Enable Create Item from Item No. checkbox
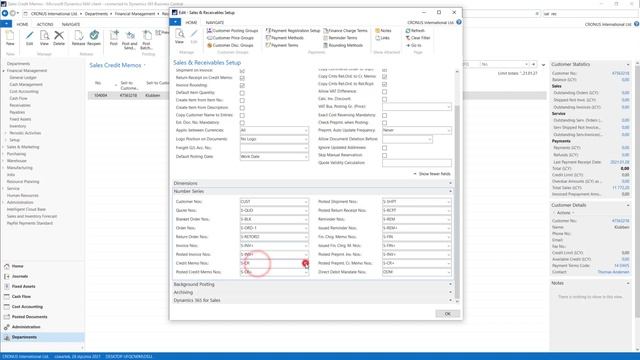 click(x=242, y=100)
